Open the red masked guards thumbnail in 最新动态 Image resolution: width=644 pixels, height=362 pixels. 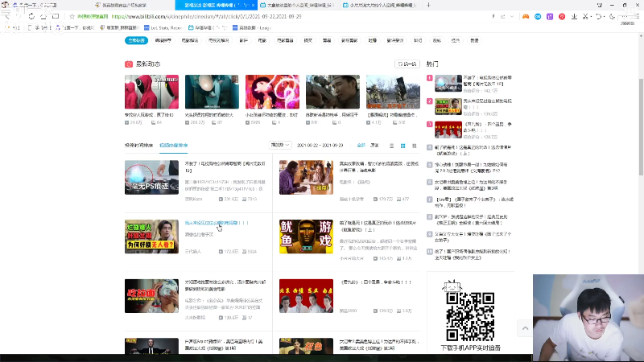151,92
